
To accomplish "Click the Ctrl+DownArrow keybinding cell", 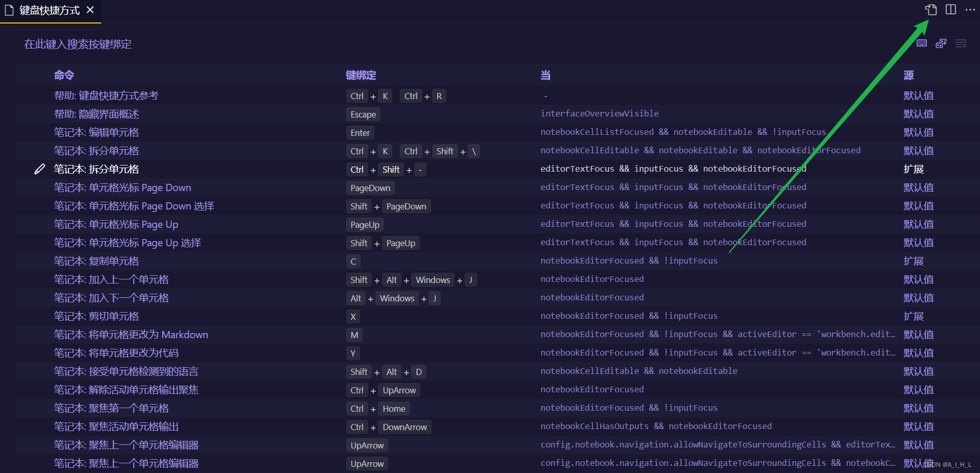I will pos(389,427).
